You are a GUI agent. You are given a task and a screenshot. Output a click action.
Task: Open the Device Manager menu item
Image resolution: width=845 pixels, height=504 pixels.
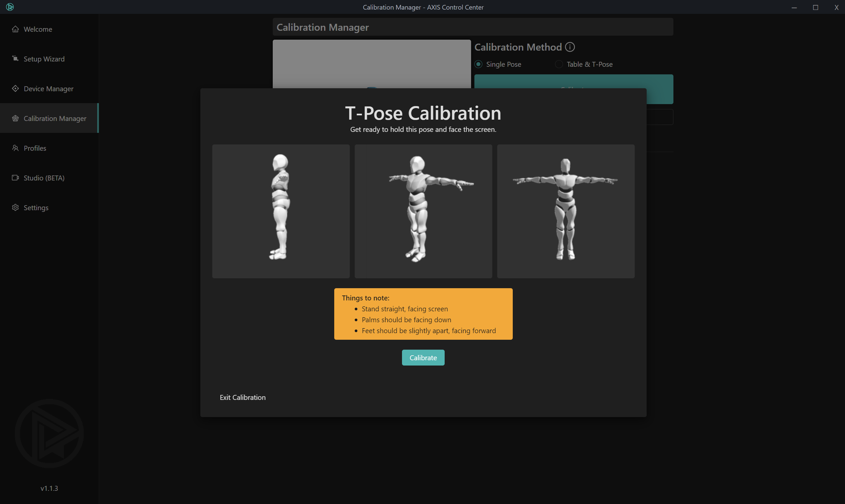click(x=49, y=89)
